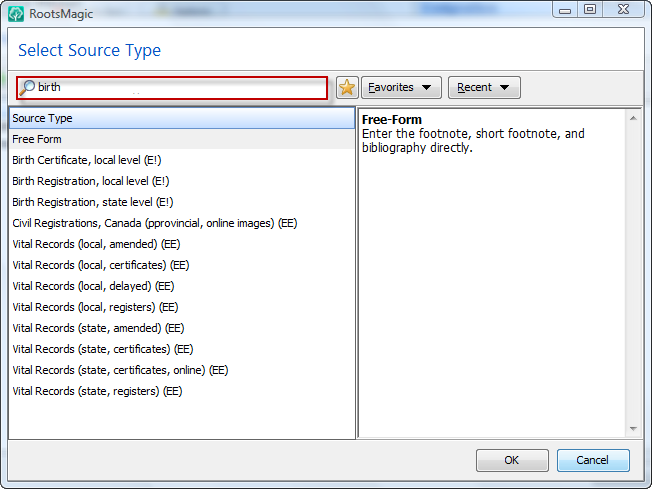Click the magnifying glass search icon
The height and width of the screenshot is (489, 652).
tap(27, 87)
